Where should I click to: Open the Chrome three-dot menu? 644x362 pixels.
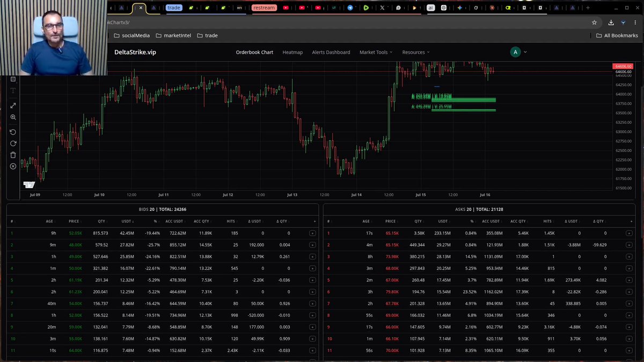[635, 23]
